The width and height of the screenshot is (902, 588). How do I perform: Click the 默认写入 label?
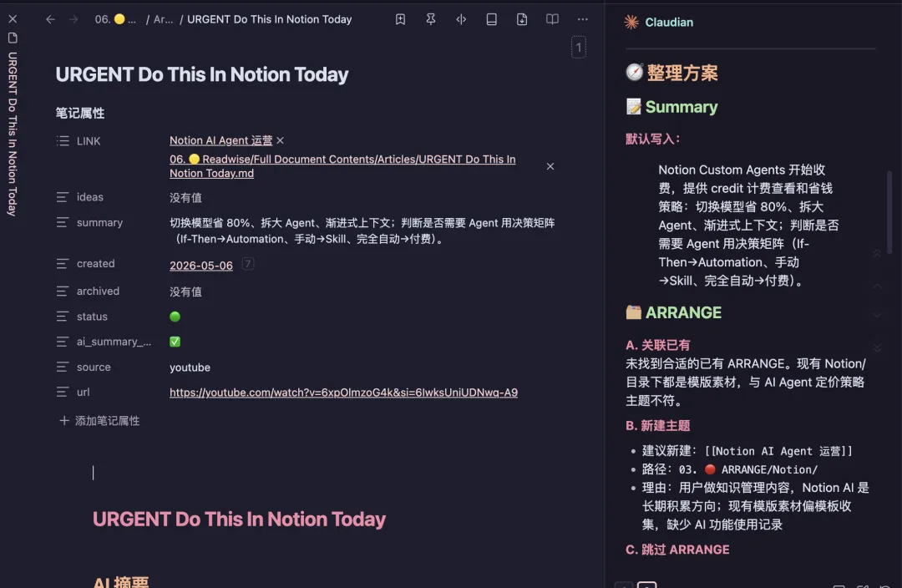(653, 139)
